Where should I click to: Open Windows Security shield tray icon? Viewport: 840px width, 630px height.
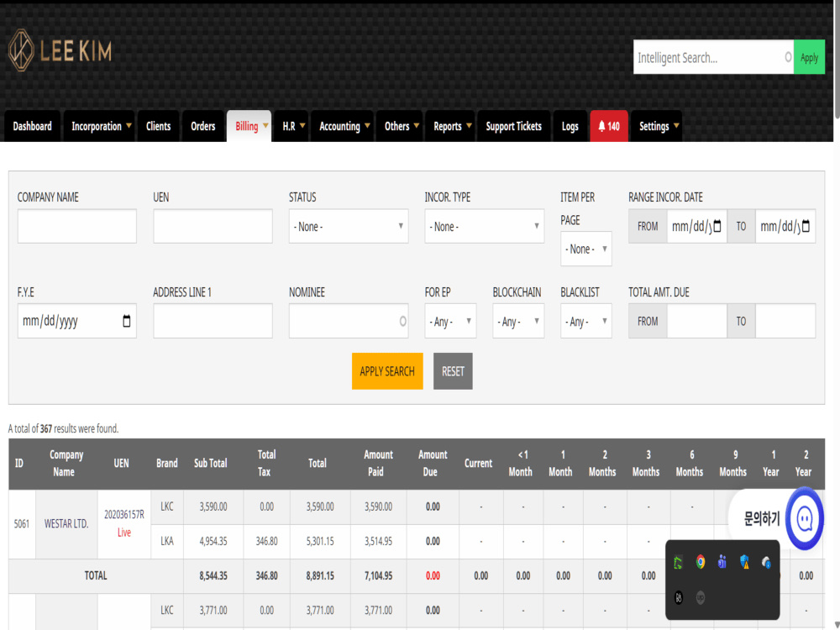[x=744, y=562]
